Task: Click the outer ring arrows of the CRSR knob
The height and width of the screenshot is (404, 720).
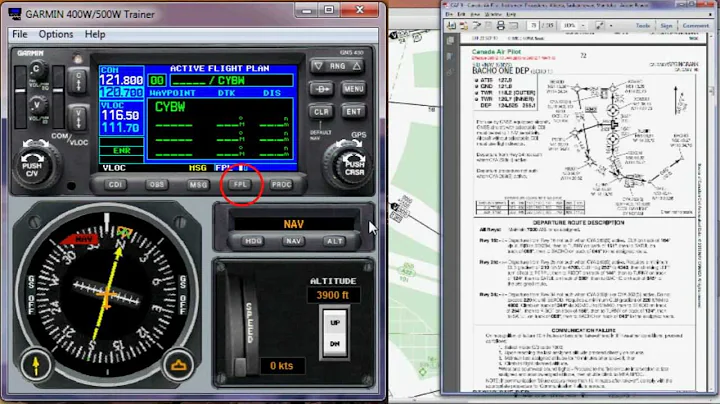Action: (348, 143)
